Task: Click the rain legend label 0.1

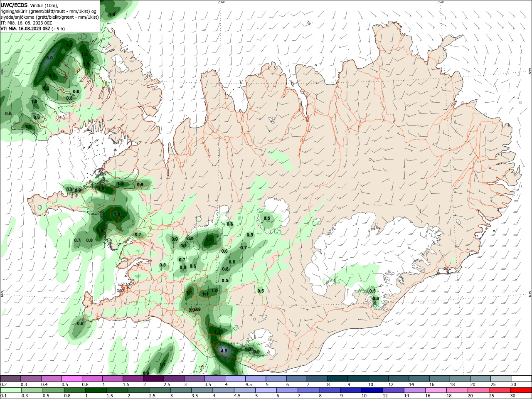Action: pos(4,396)
